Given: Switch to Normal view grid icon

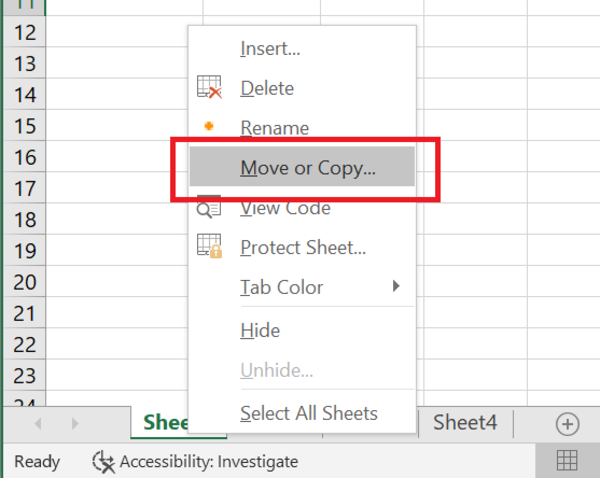Looking at the screenshot, I should 567,460.
